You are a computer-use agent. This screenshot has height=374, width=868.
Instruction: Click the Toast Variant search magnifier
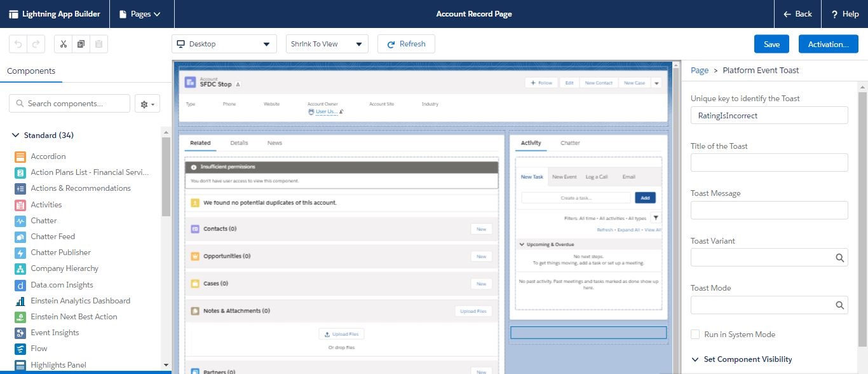(x=839, y=258)
